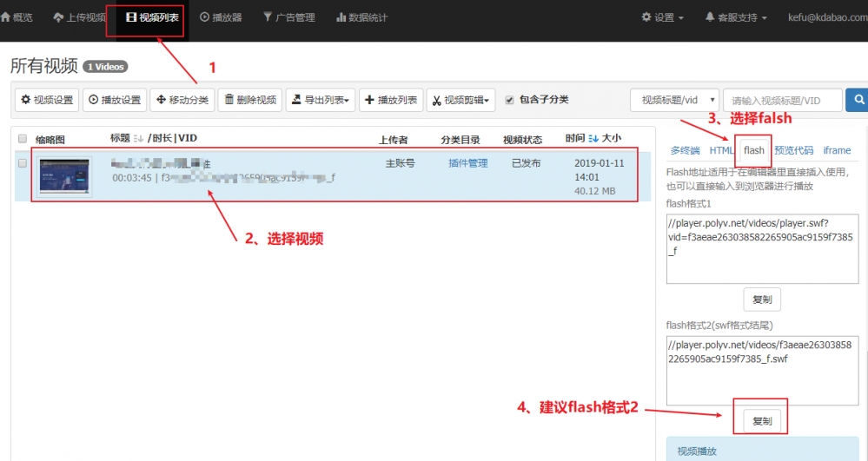
Task: Click the 40.12 MB size text
Action: (x=595, y=191)
